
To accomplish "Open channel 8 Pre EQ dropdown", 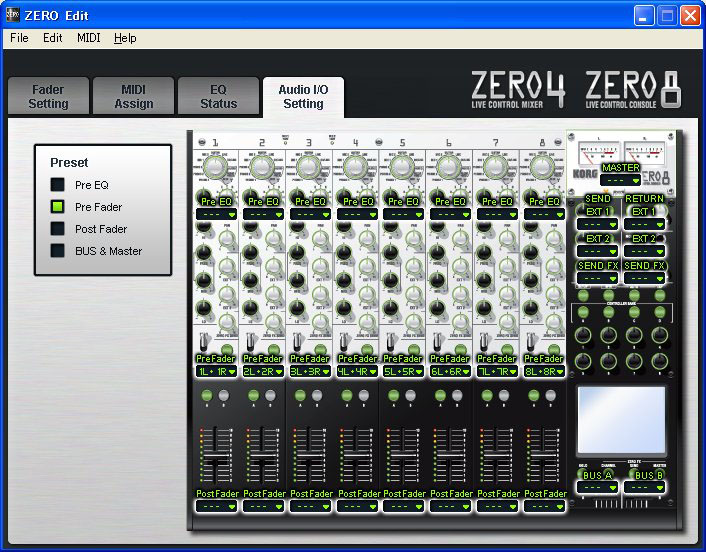I will 544,214.
